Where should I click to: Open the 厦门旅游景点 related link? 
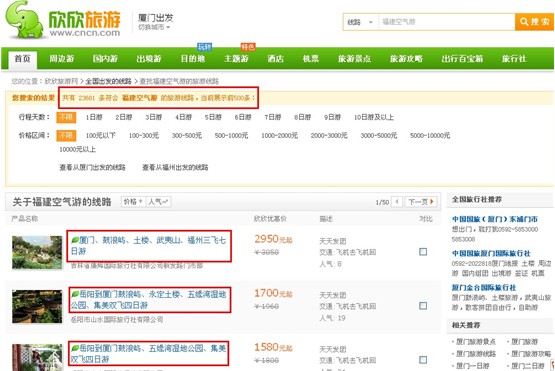[x=476, y=342]
